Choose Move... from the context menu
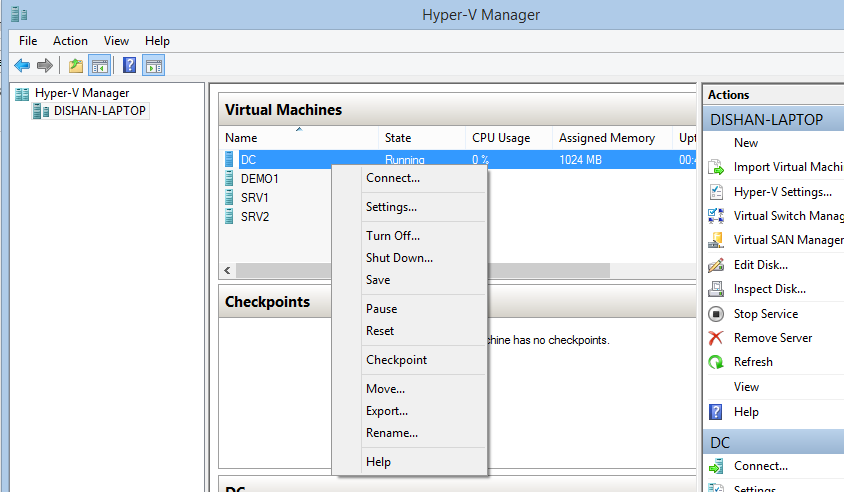The width and height of the screenshot is (844, 492). click(410, 389)
